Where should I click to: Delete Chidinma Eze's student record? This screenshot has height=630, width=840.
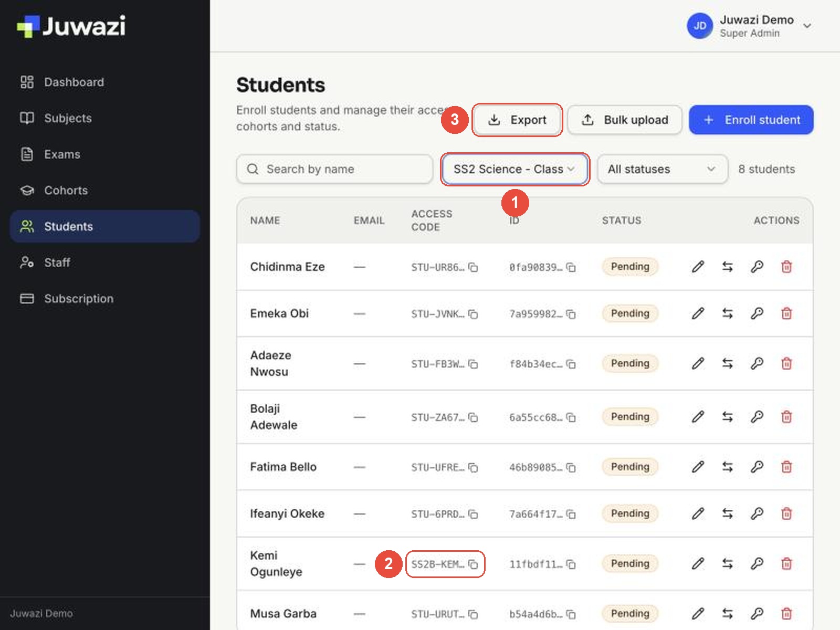786,267
